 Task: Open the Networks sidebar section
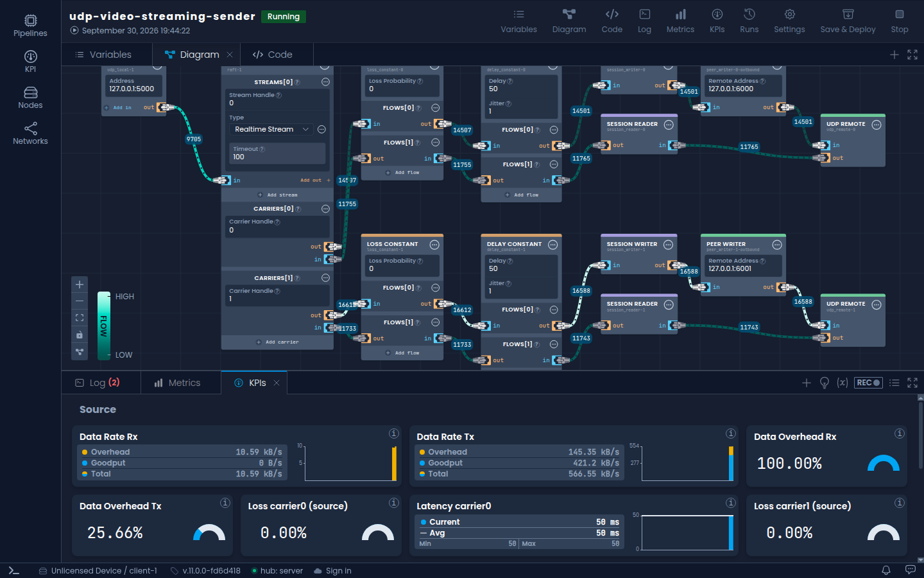(30, 134)
